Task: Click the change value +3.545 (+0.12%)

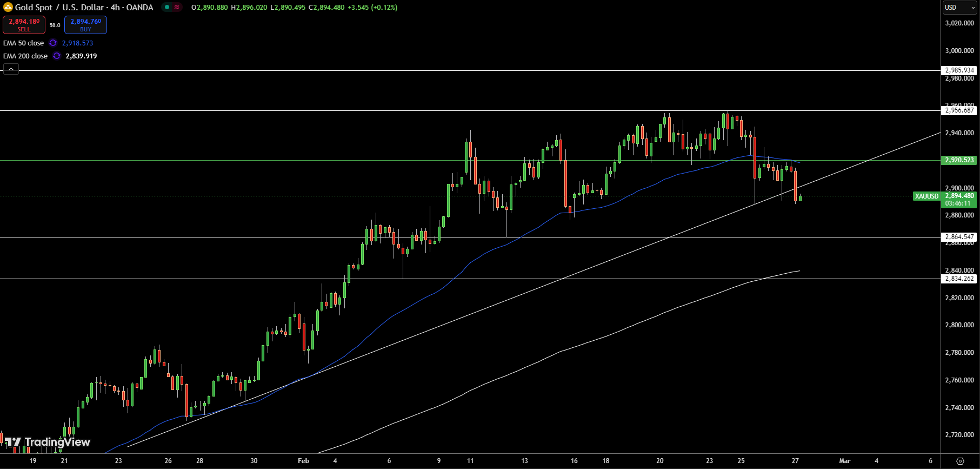Action: click(372, 8)
